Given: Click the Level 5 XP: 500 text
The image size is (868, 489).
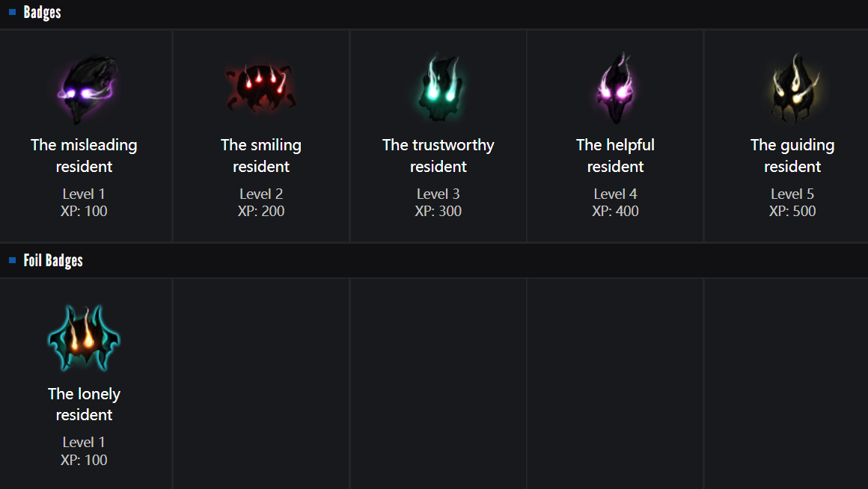Looking at the screenshot, I should pos(792,203).
